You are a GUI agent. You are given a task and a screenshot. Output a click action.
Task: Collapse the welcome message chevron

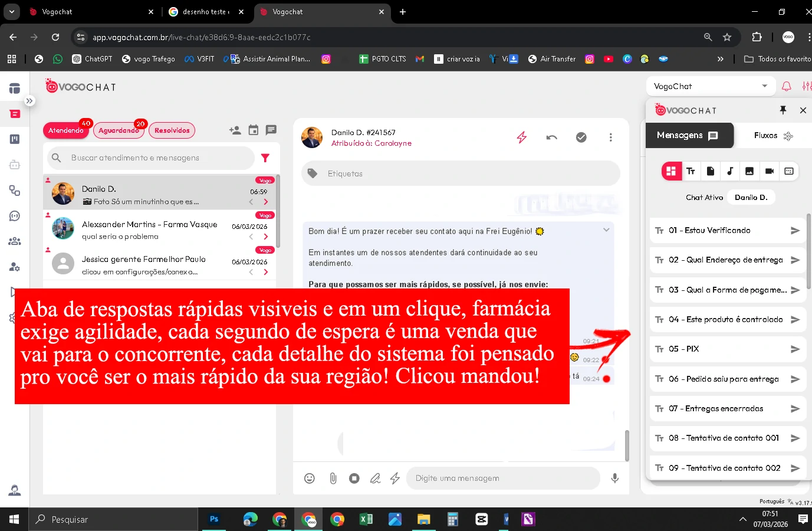tap(606, 230)
